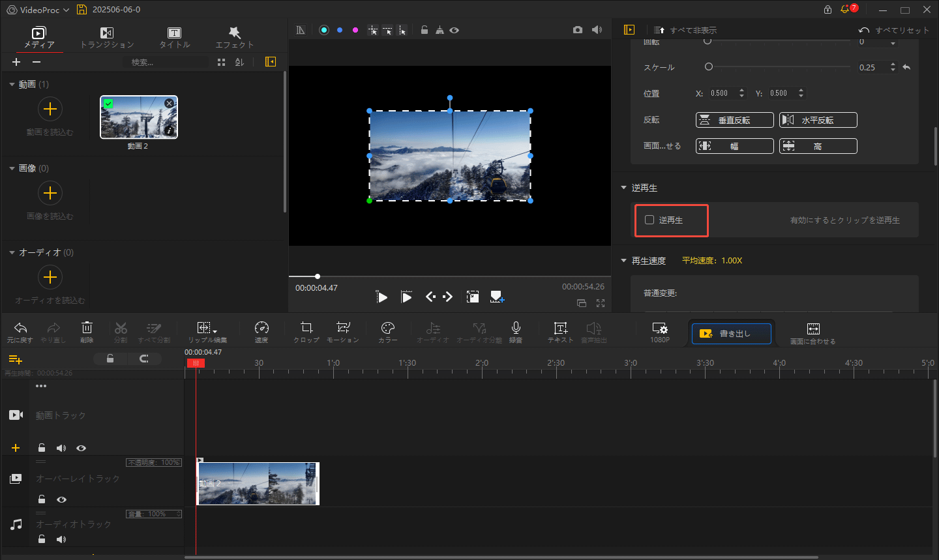Enter fullscreen preview mode
939x560 pixels.
pos(601,303)
